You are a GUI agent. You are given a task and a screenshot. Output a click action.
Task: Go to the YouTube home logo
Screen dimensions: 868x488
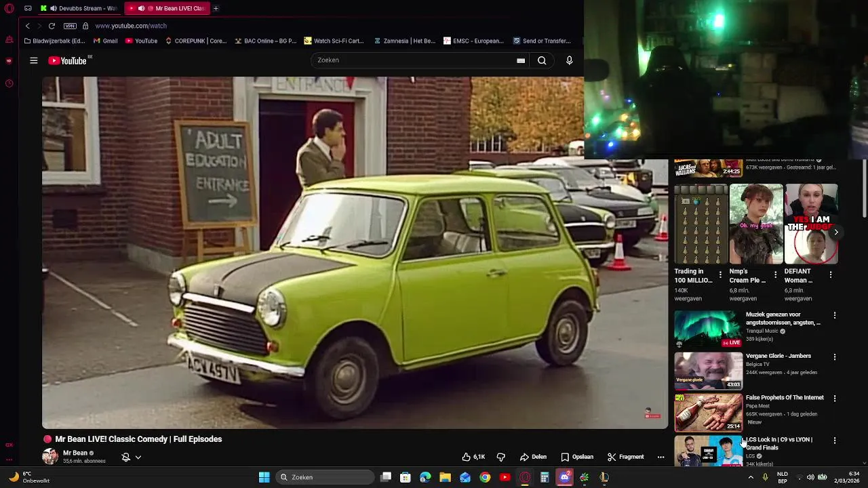(68, 60)
